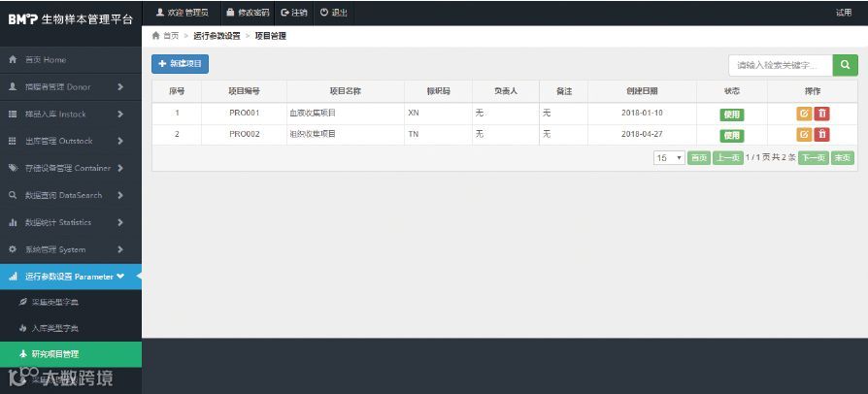Click the user icon next to 欢迎 管理员

pos(160,13)
